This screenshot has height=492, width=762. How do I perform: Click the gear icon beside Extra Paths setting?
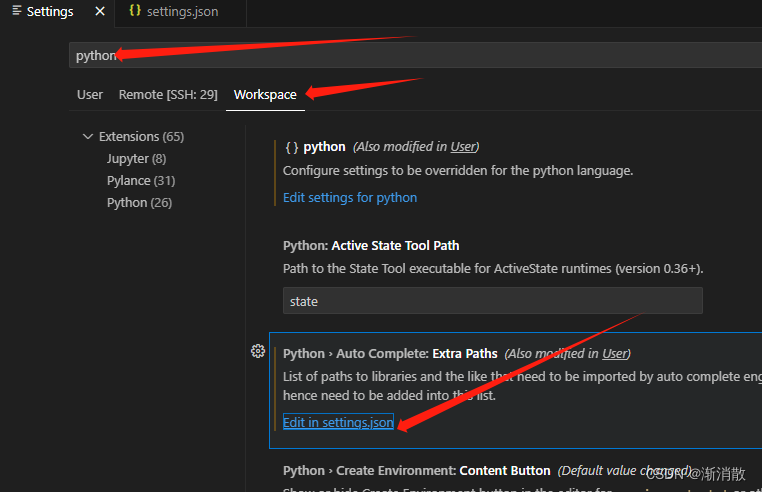pos(258,351)
